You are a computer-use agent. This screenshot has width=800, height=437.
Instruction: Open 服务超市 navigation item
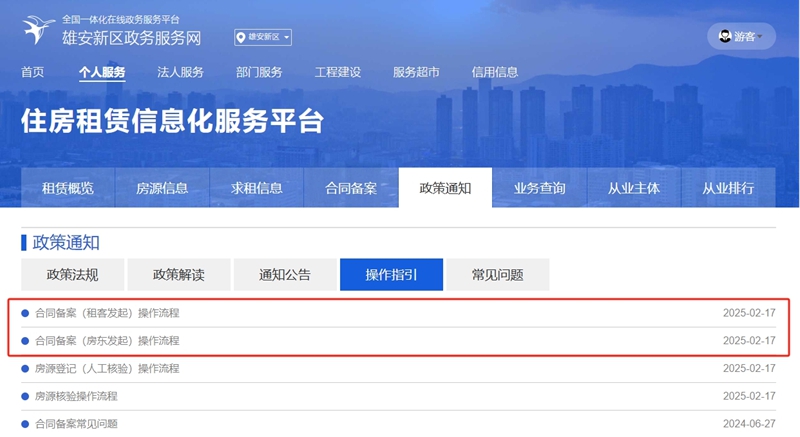[x=416, y=72]
